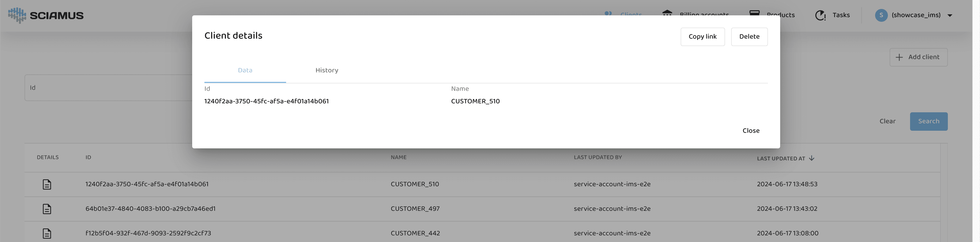Select the Data tab
The width and height of the screenshot is (980, 242).
[245, 71]
